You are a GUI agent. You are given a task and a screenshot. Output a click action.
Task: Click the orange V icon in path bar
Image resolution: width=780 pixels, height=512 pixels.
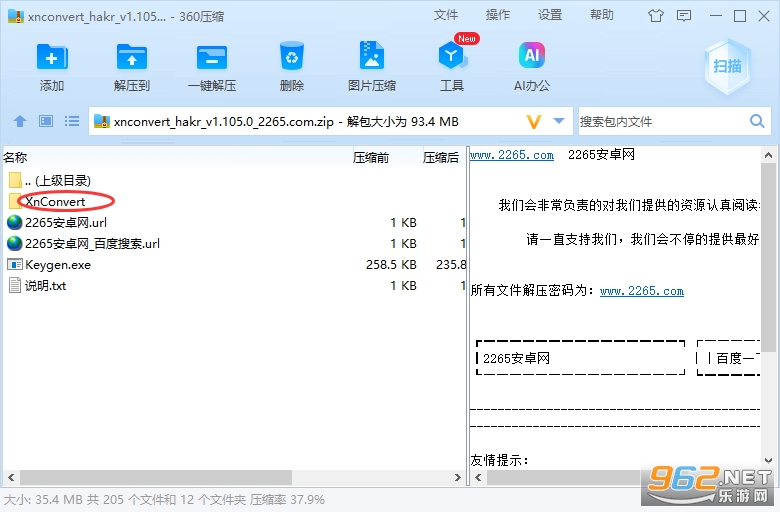[533, 121]
